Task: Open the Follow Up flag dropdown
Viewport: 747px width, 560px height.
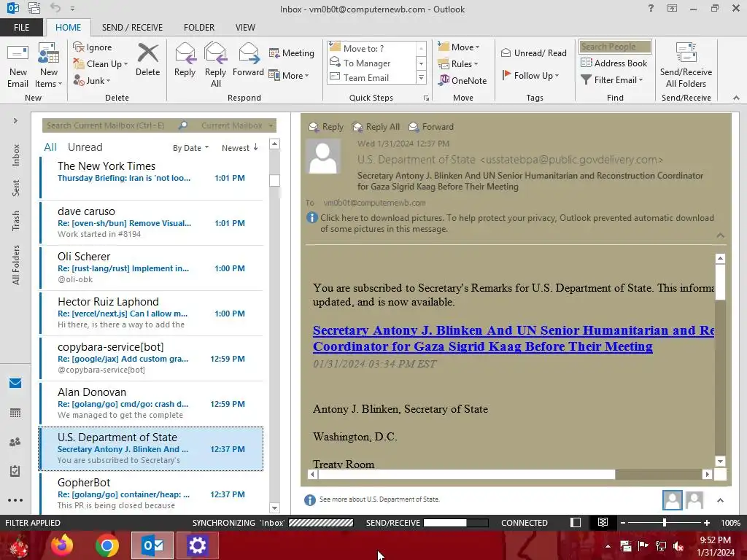Action: coord(531,75)
